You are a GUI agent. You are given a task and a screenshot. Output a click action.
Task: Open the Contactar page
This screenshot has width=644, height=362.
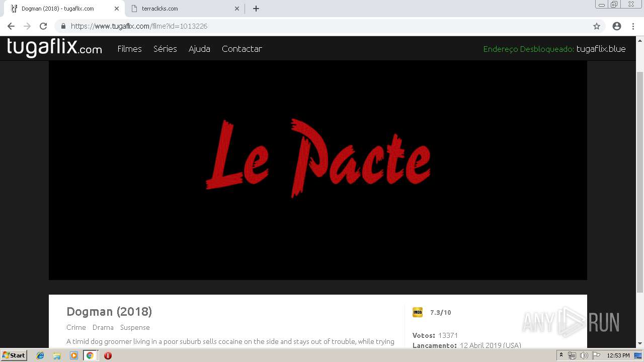[x=242, y=49]
